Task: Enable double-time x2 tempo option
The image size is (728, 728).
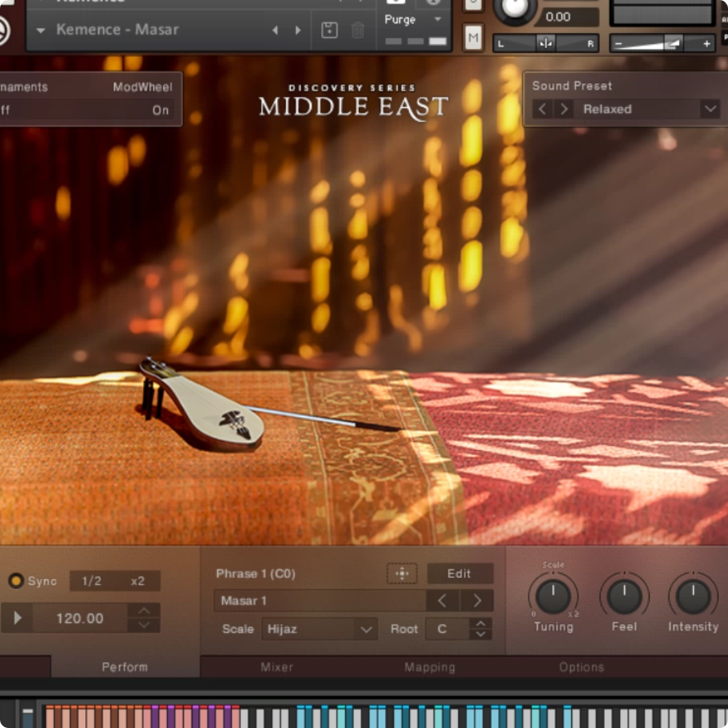Action: tap(138, 581)
